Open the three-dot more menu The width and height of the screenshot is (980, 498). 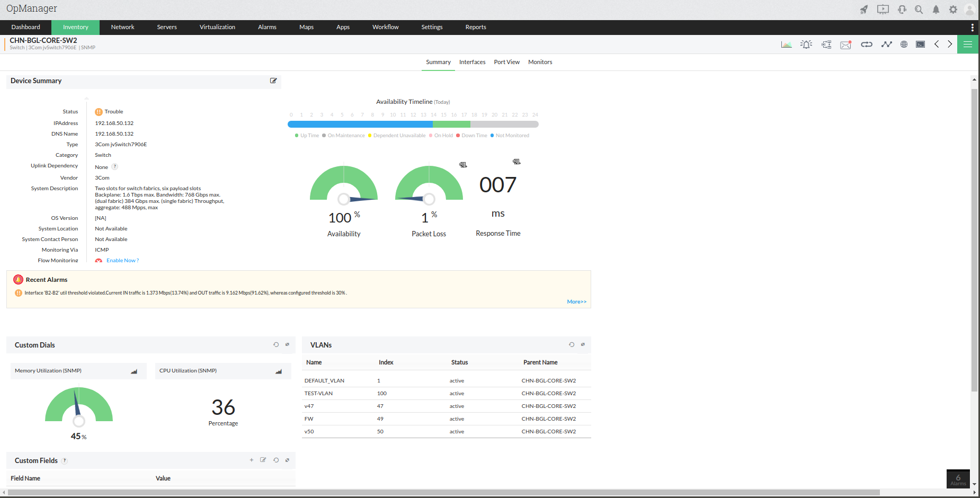972,28
